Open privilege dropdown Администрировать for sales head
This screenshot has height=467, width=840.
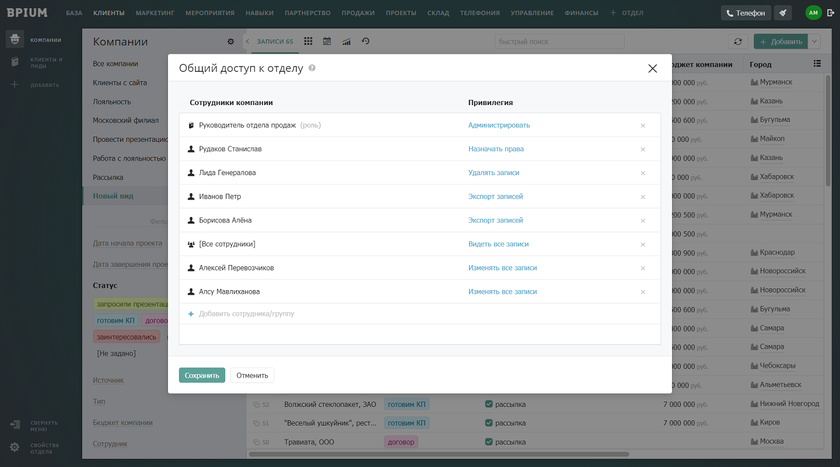point(499,125)
